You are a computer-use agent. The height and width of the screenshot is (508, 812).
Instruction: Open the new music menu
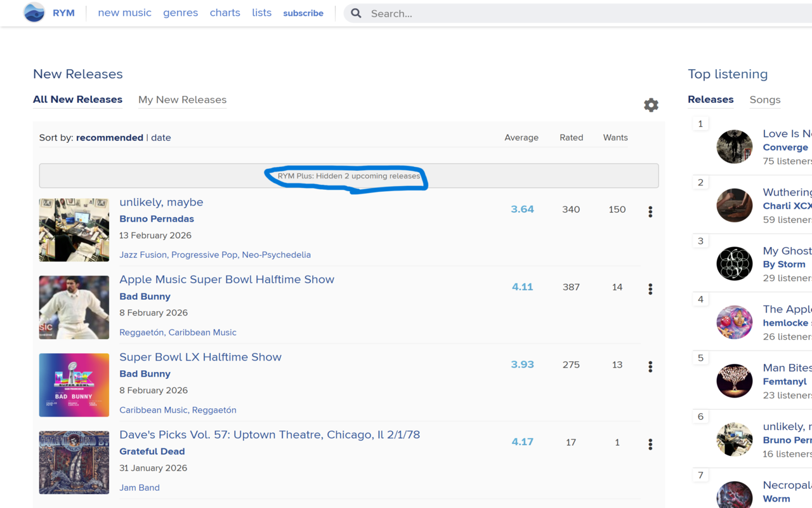(x=124, y=13)
